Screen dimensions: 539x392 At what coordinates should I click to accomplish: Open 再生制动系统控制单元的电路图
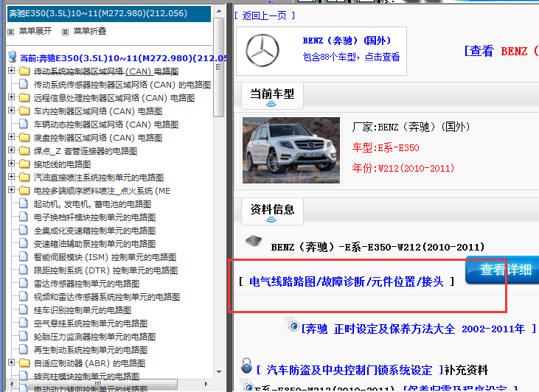point(91,350)
